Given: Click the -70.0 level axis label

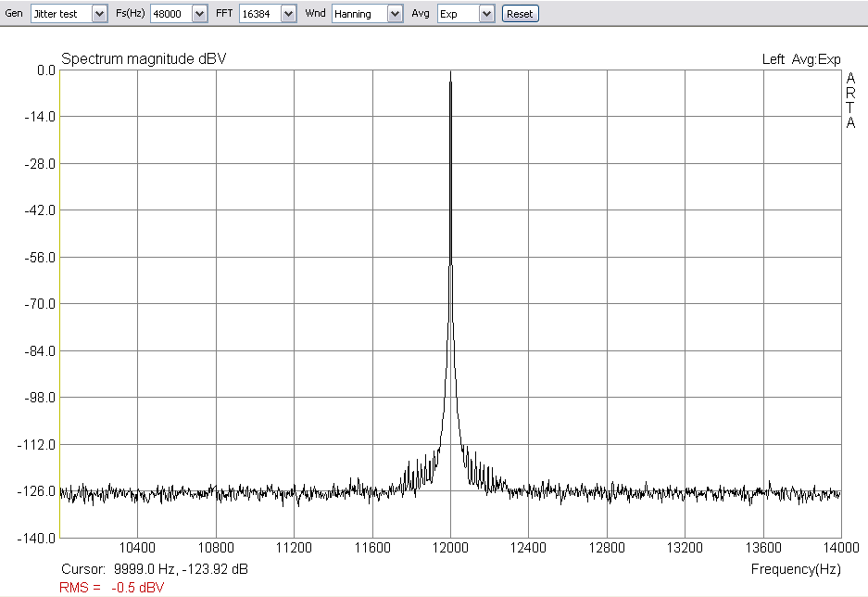Looking at the screenshot, I should 39,304.
